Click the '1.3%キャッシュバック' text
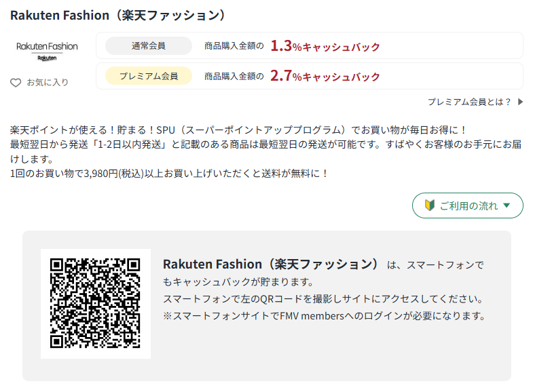The image size is (533, 392). (325, 46)
